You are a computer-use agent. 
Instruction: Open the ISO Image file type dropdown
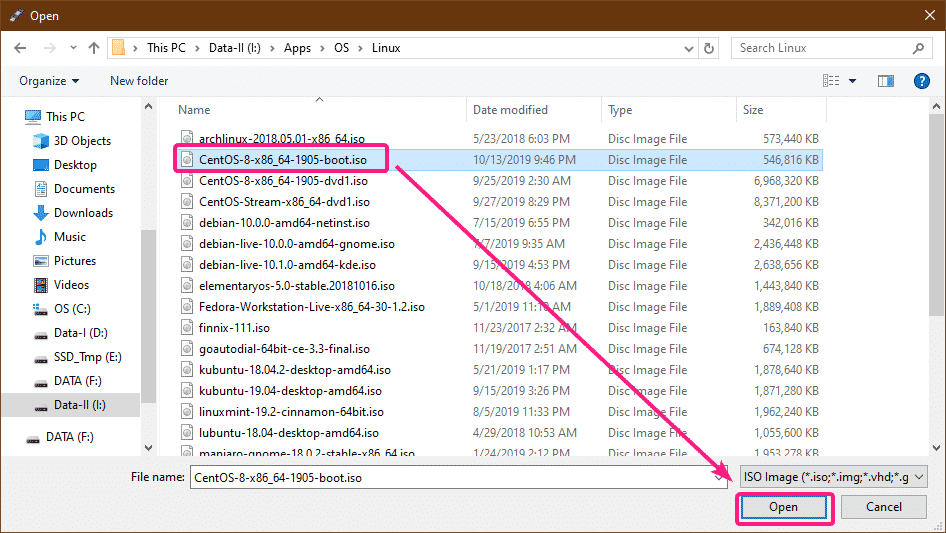(834, 478)
